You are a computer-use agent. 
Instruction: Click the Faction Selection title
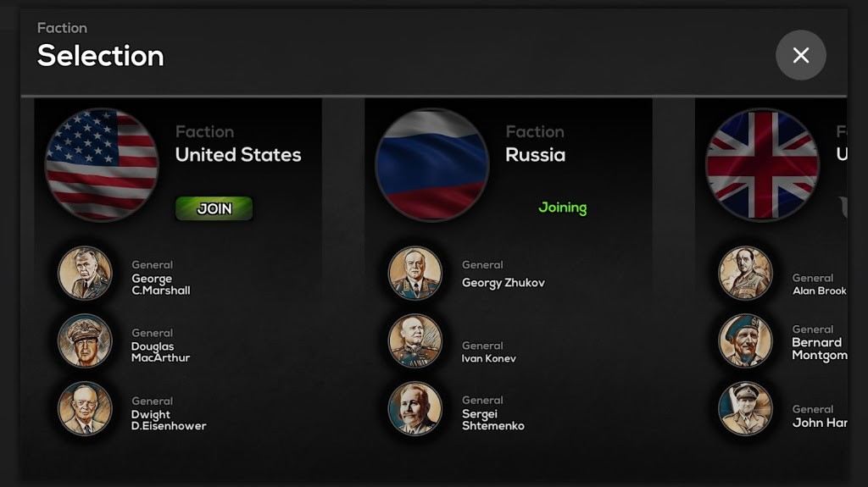point(100,55)
